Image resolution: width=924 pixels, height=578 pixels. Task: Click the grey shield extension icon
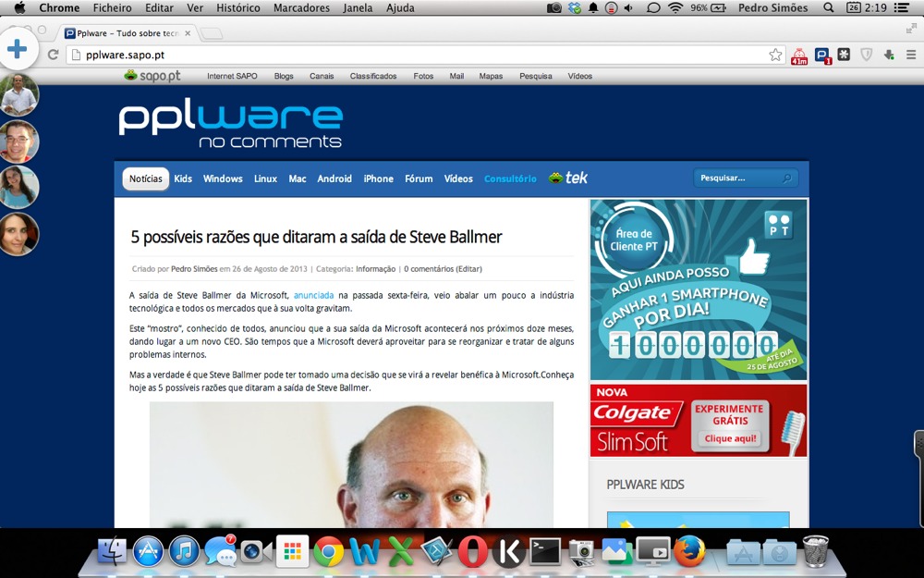(x=867, y=55)
